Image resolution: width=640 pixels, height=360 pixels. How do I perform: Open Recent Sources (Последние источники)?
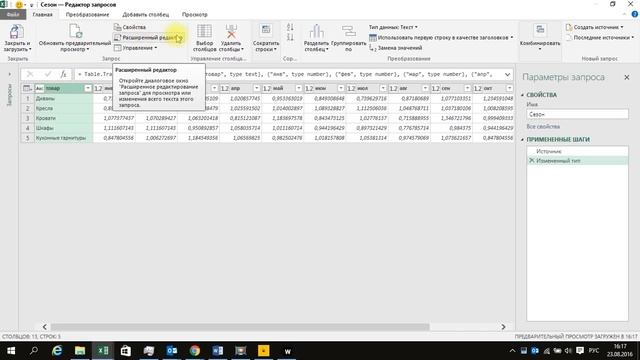[600, 38]
